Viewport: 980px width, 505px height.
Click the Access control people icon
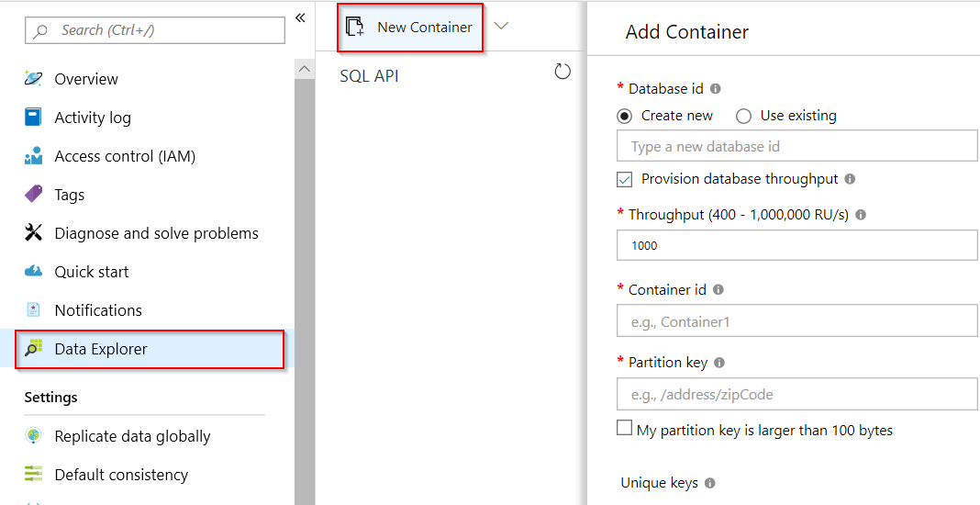(33, 156)
